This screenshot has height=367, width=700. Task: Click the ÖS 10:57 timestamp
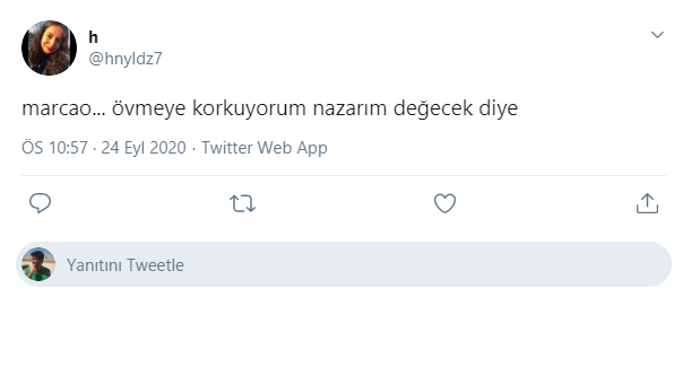(x=54, y=148)
